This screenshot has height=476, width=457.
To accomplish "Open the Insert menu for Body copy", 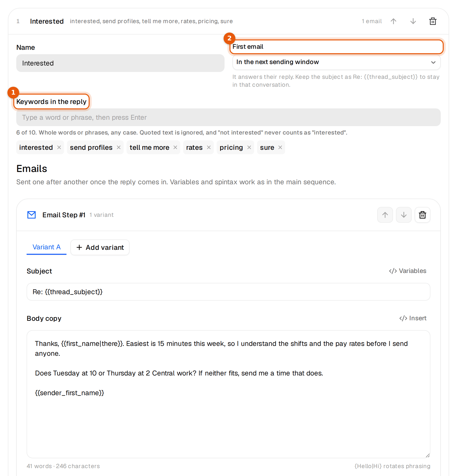I will click(413, 318).
